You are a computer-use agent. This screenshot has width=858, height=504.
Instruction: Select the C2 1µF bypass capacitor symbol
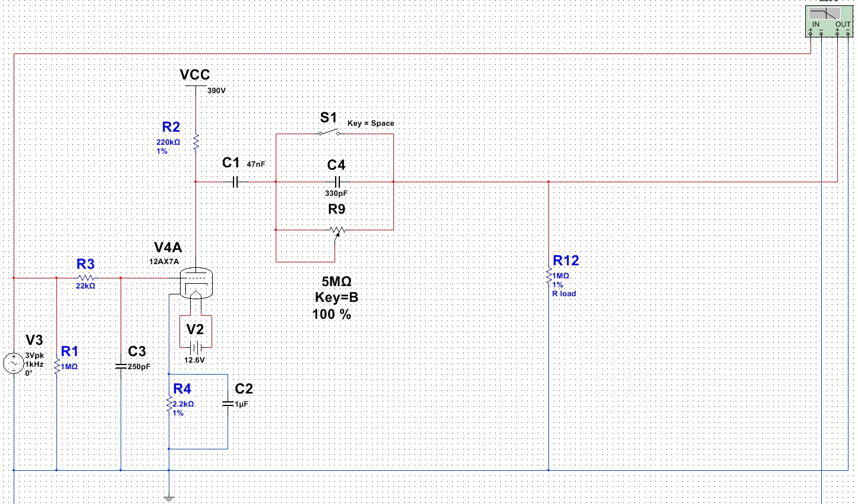pos(228,404)
